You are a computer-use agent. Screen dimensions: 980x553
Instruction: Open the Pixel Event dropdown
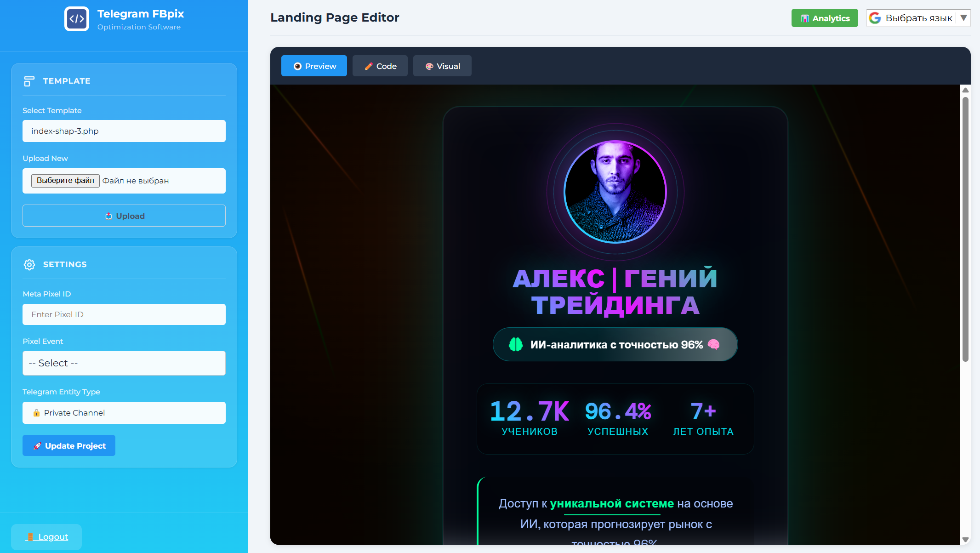click(124, 363)
